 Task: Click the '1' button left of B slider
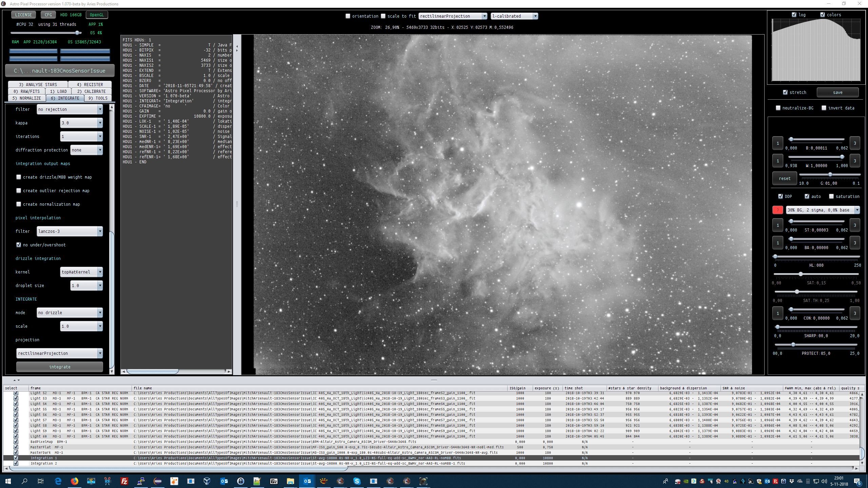(777, 143)
